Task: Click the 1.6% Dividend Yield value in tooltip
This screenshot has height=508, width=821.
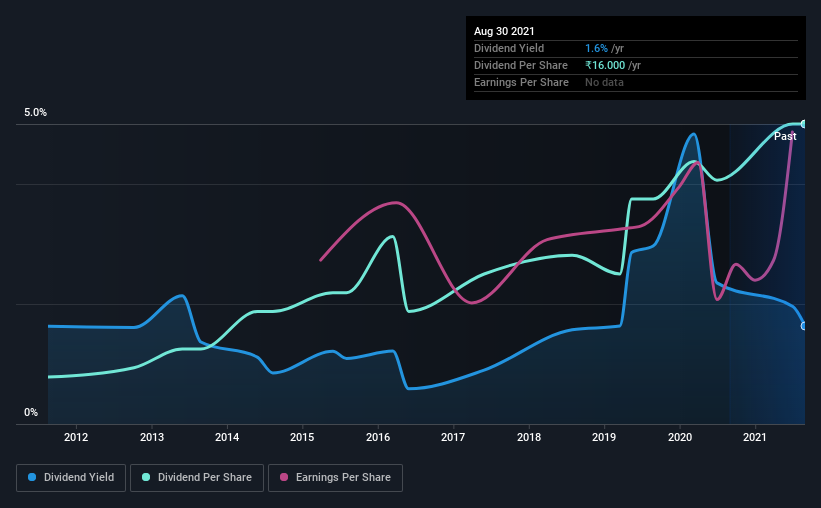Action: [x=596, y=48]
